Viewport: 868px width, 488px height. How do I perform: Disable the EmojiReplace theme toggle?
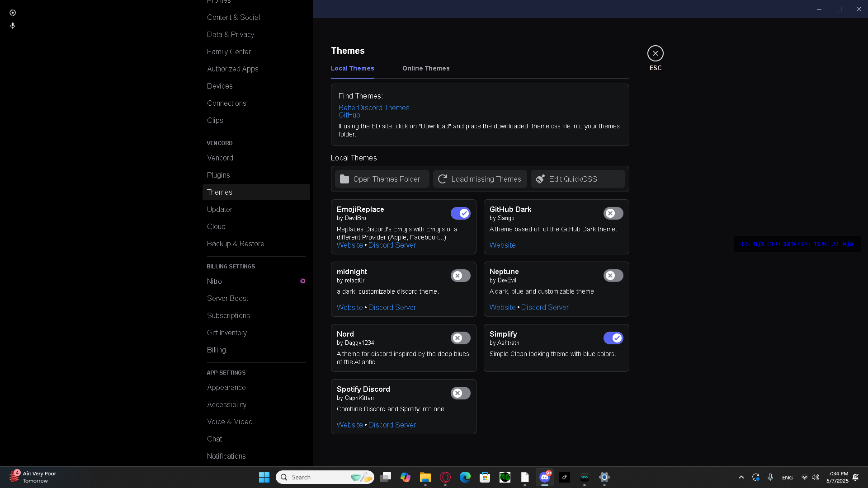coord(460,213)
